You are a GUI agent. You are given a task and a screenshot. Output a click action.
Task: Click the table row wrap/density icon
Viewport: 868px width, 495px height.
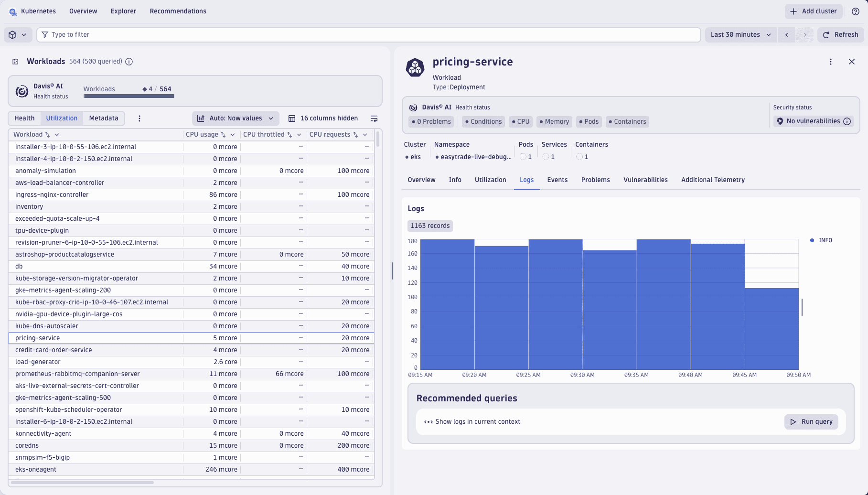coord(374,118)
